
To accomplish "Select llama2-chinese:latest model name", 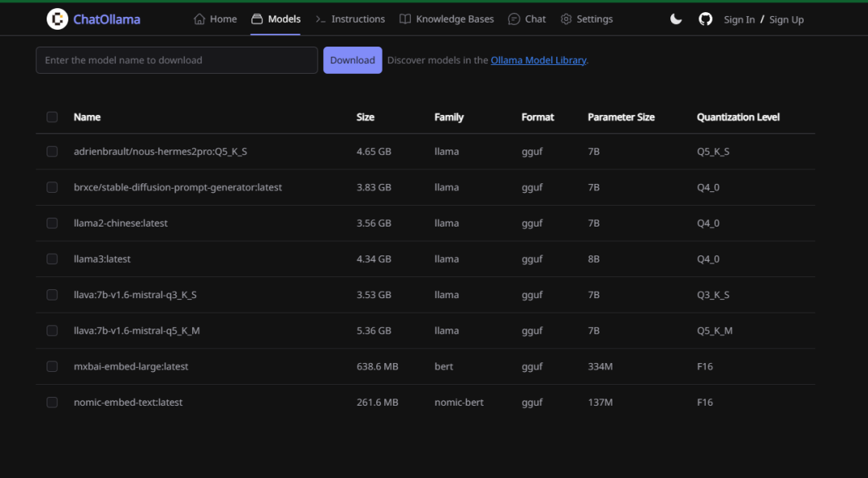I will tap(121, 223).
